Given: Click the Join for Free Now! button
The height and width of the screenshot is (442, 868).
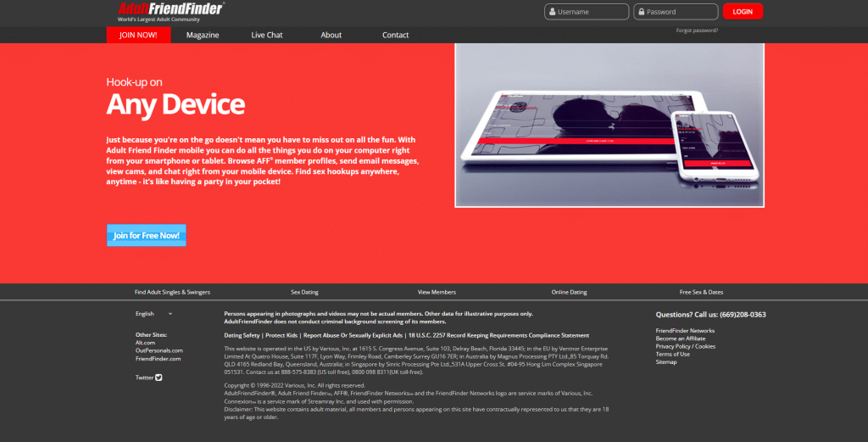Looking at the screenshot, I should pyautogui.click(x=146, y=236).
